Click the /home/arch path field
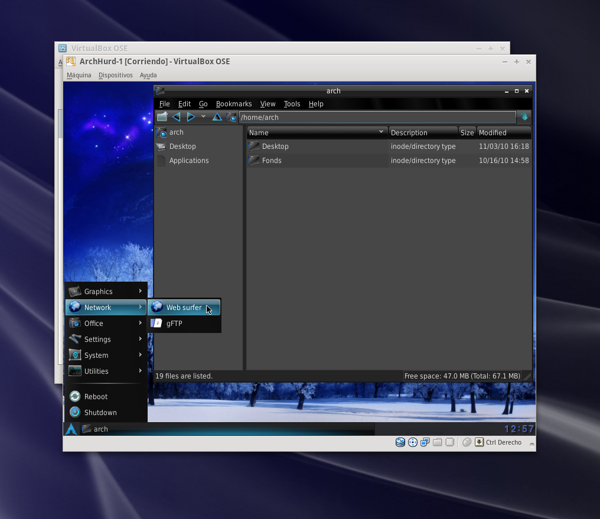 point(377,117)
